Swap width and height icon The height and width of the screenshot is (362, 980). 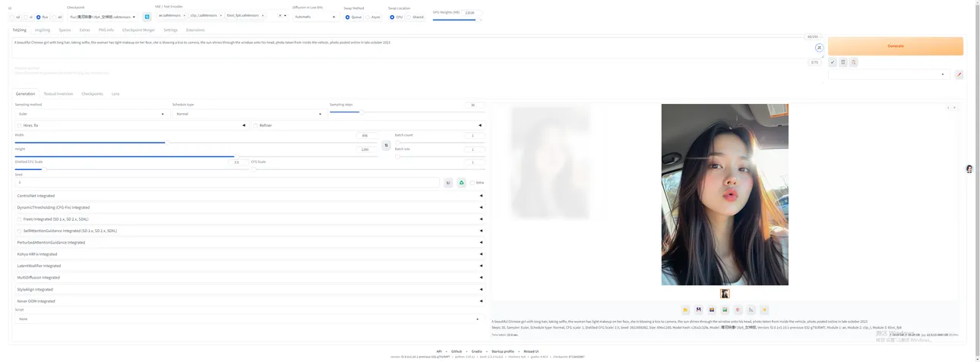tap(386, 145)
